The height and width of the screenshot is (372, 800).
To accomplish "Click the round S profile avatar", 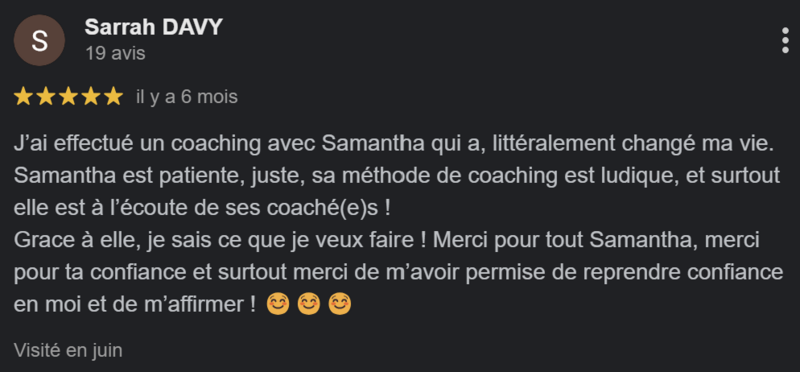I will click(x=39, y=40).
